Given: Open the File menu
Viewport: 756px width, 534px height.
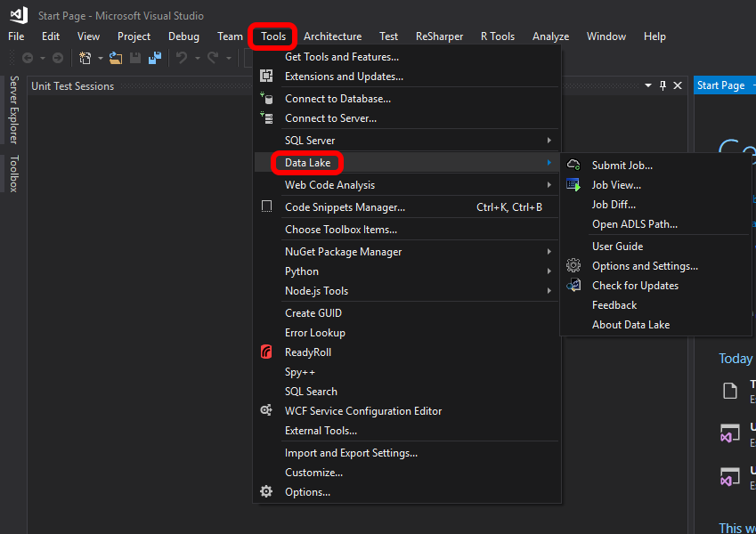Looking at the screenshot, I should click(x=16, y=36).
